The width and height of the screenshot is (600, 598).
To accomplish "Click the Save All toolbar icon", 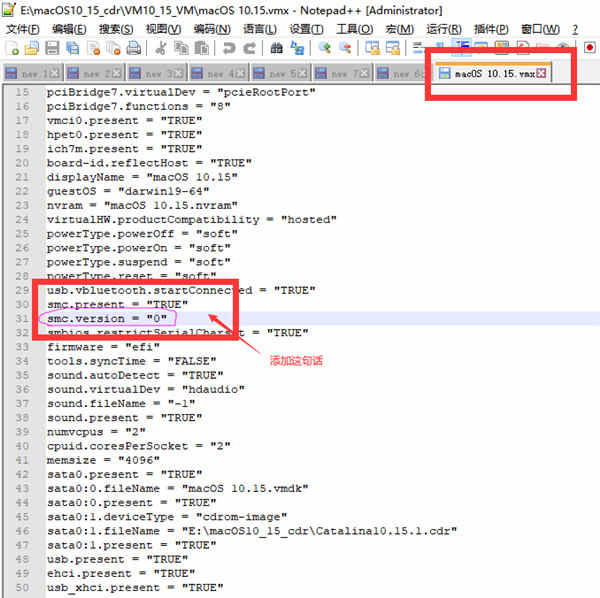I will point(72,49).
